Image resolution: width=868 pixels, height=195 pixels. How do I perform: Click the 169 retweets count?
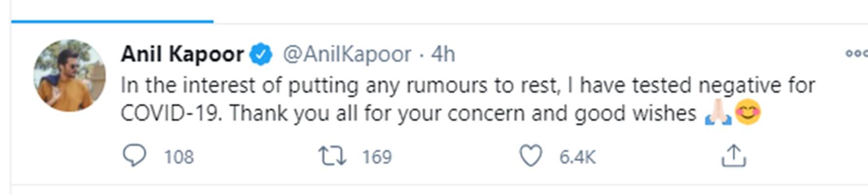click(x=377, y=157)
